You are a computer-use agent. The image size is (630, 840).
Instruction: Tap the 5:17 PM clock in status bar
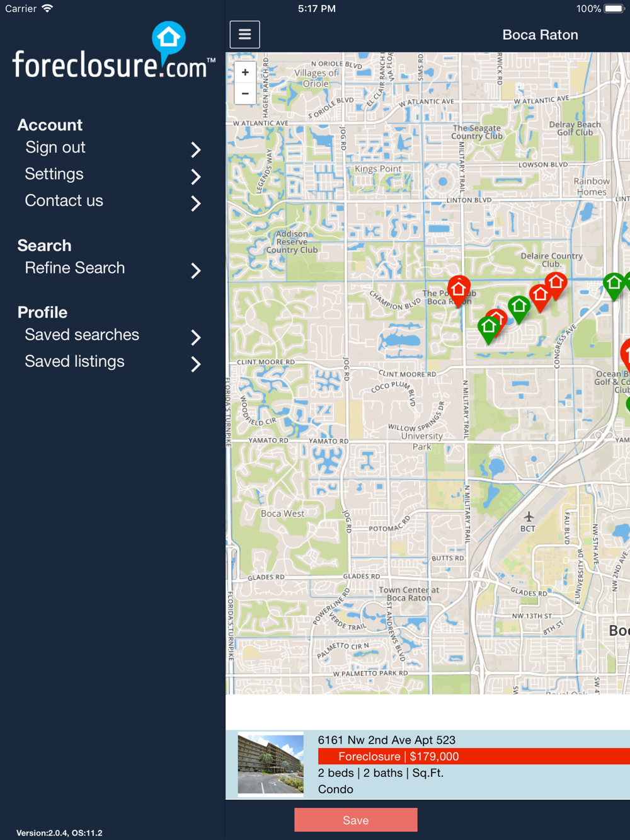317,9
